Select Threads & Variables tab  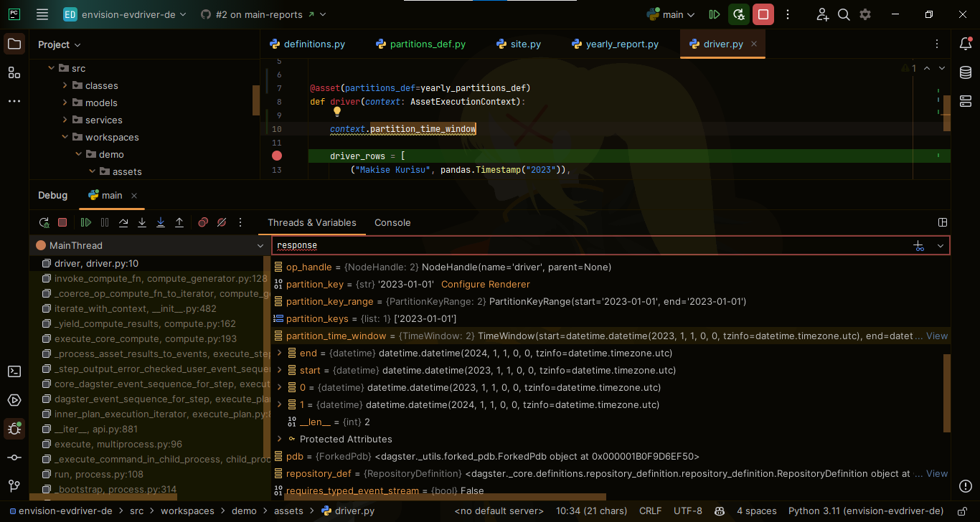coord(312,222)
